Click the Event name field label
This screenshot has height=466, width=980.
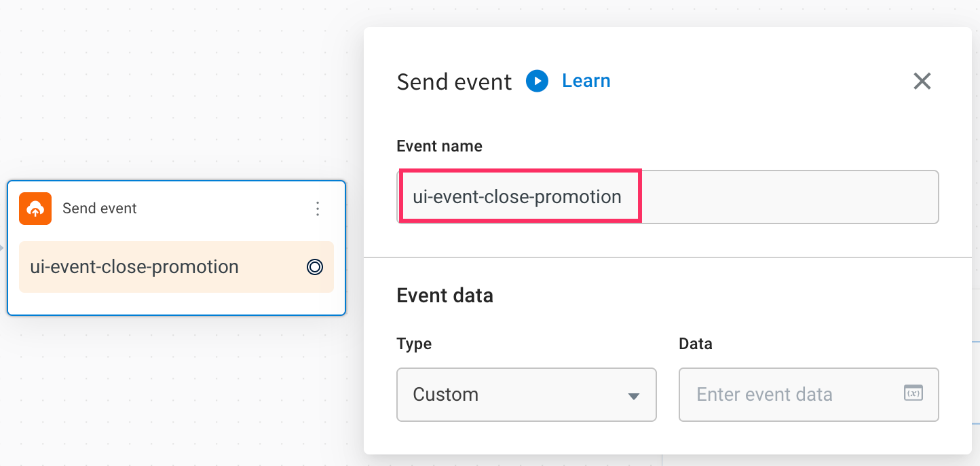point(440,146)
